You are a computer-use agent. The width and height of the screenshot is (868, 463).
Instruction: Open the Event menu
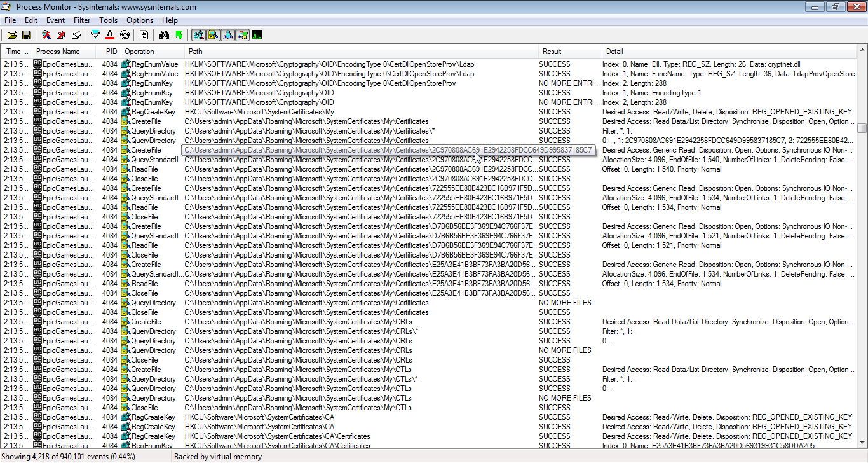56,20
